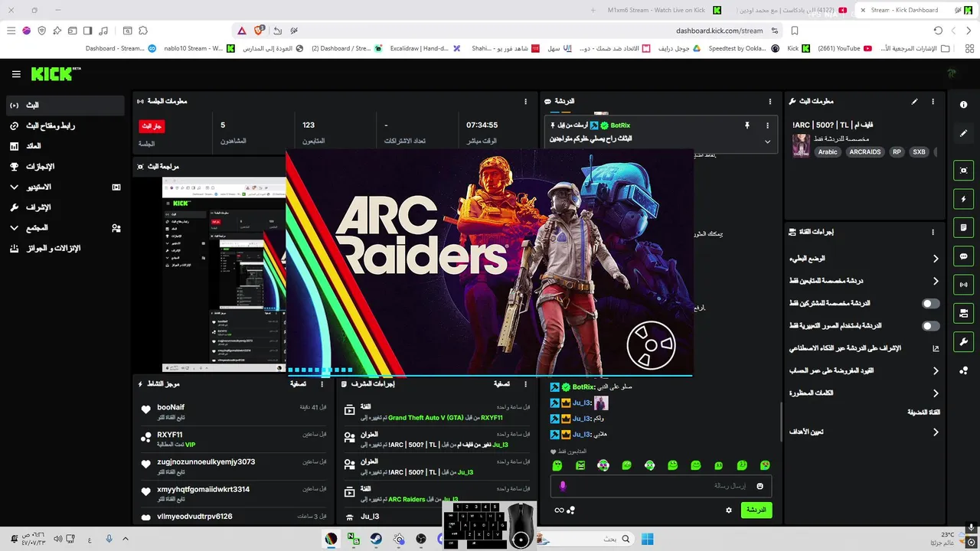The height and width of the screenshot is (551, 980).
Task: Open chat panel three-dot menu
Action: (x=769, y=101)
